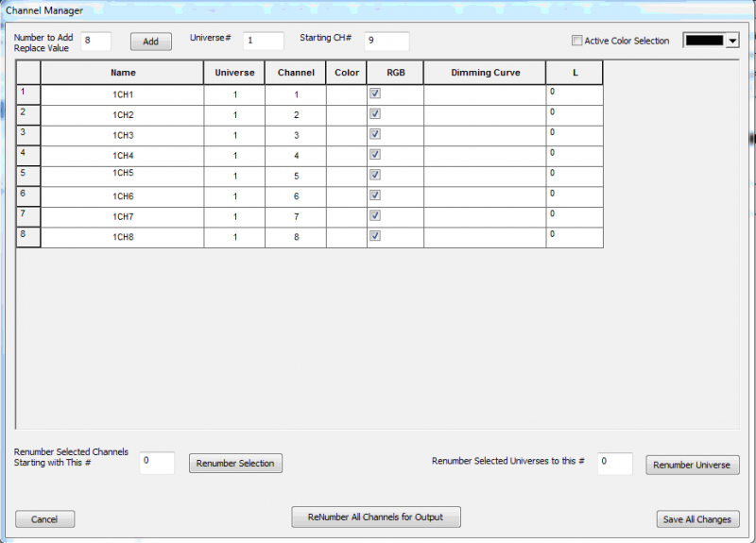Image resolution: width=756 pixels, height=543 pixels.
Task: Cancel the Channel Manager dialog
Action: pyautogui.click(x=44, y=519)
